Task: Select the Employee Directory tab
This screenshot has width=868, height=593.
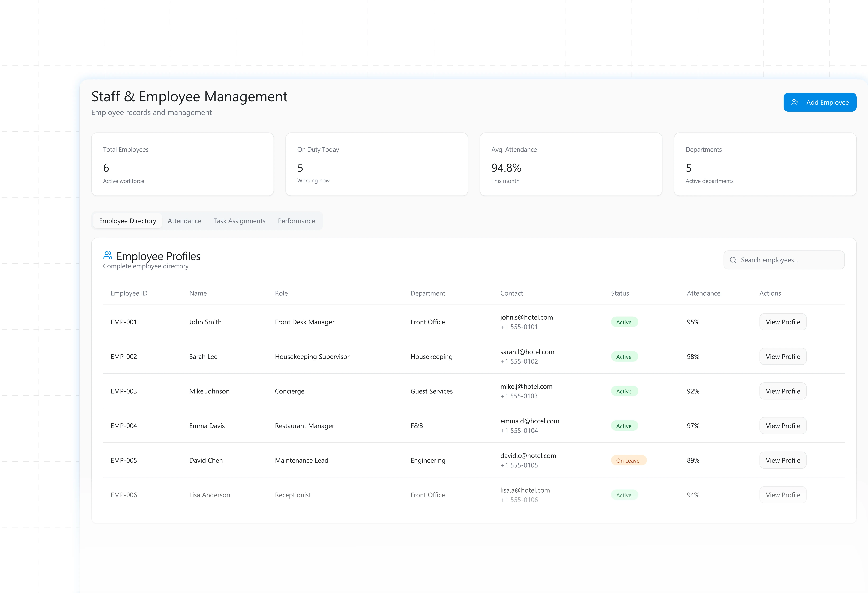Action: tap(127, 221)
